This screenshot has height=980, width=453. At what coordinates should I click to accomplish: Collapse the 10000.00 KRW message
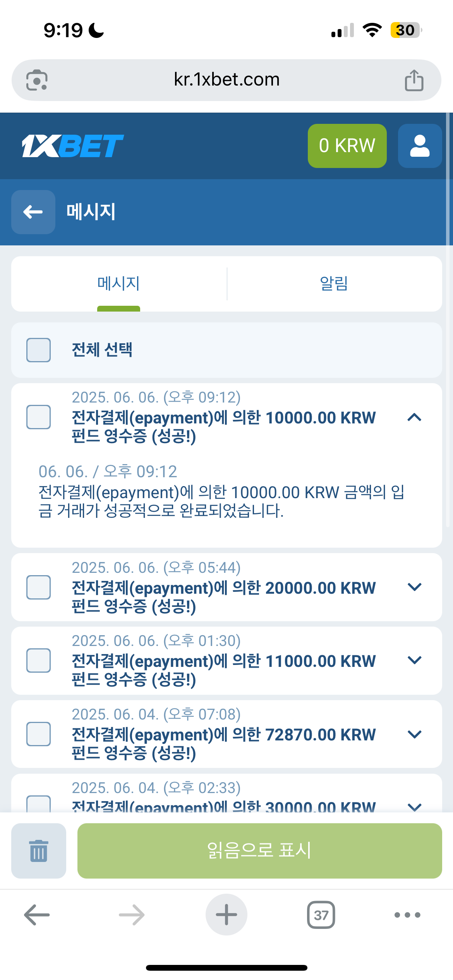pyautogui.click(x=414, y=417)
